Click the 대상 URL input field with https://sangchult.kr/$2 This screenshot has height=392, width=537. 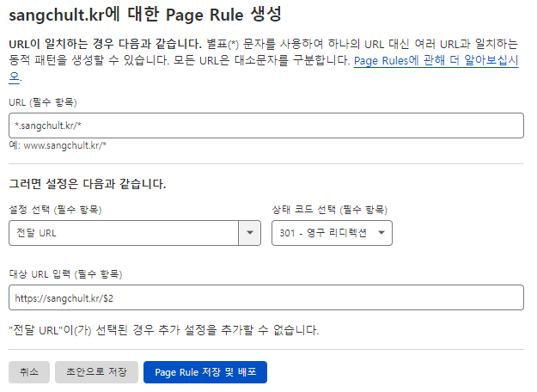pyautogui.click(x=266, y=297)
